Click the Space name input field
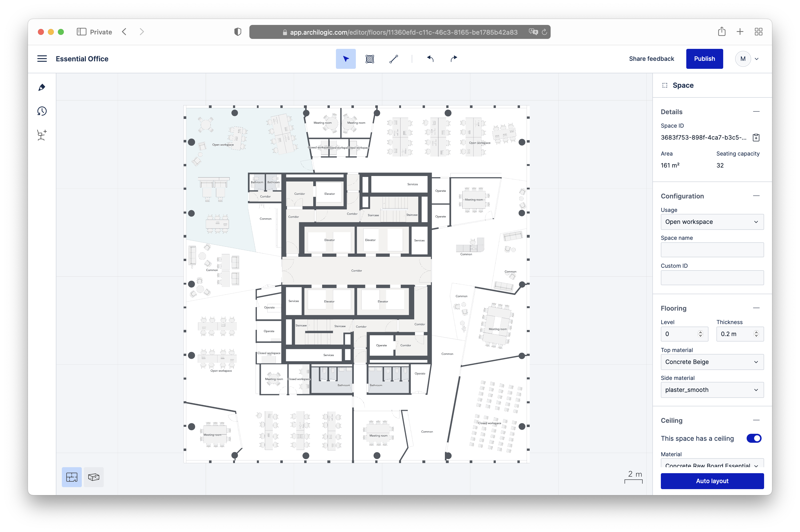The width and height of the screenshot is (800, 532). tap(712, 250)
